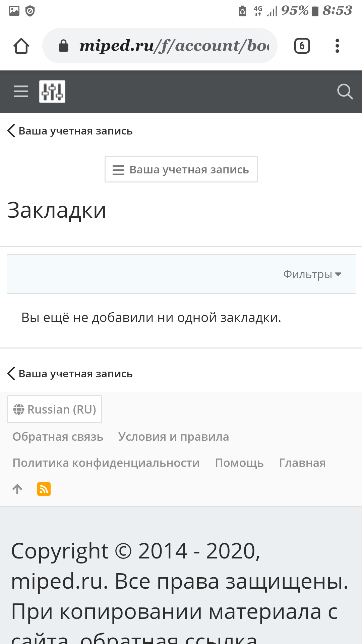Screen dimensions: 362x644
Task: Open the hamburger navigation menu
Action: (x=21, y=91)
